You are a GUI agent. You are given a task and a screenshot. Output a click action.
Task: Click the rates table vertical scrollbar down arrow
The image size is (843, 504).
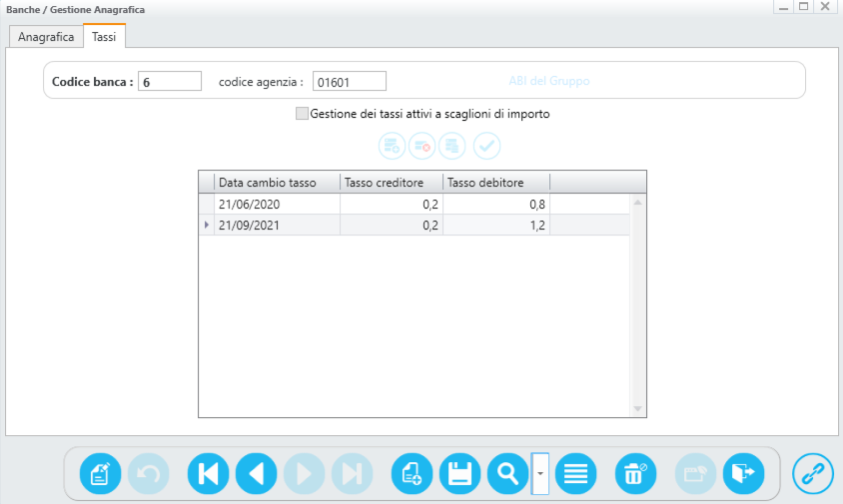tap(638, 408)
